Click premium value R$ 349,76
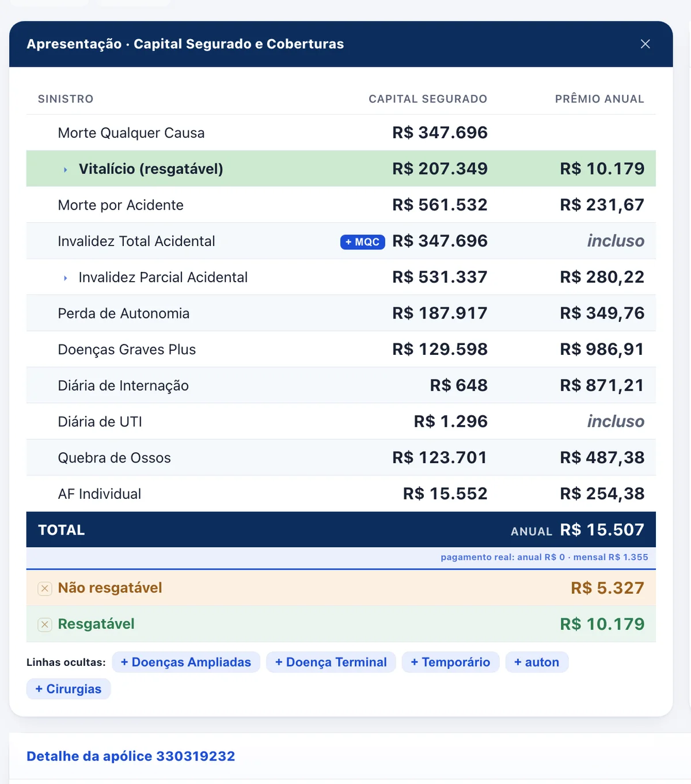 (x=602, y=313)
